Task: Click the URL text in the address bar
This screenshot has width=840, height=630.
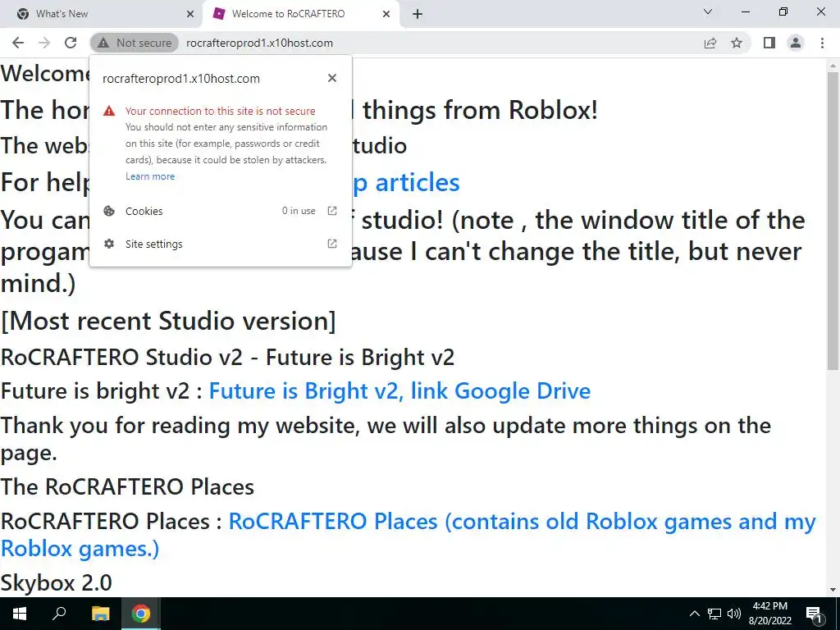Action: 259,43
